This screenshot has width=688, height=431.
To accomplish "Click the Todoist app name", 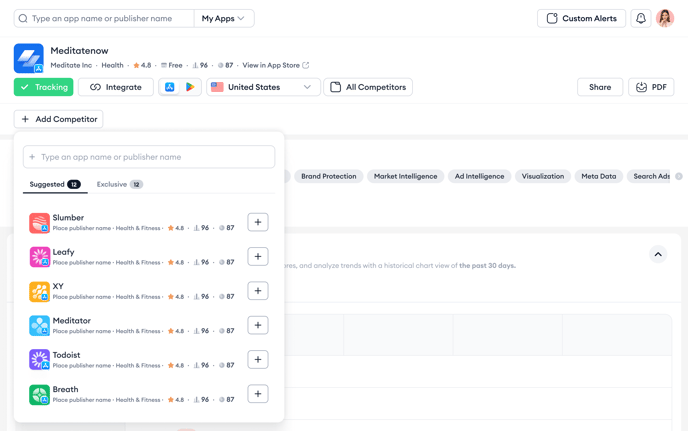I will pyautogui.click(x=66, y=355).
